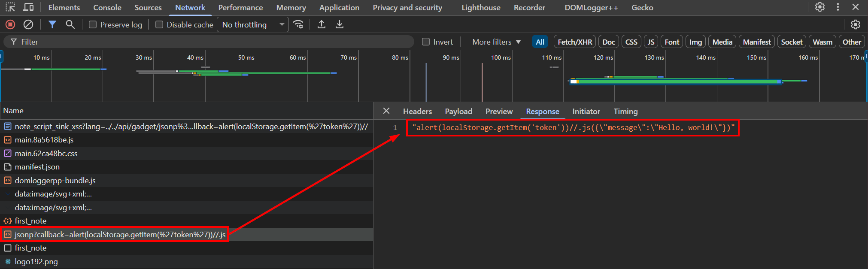
Task: Close DevTools window
Action: (856, 7)
